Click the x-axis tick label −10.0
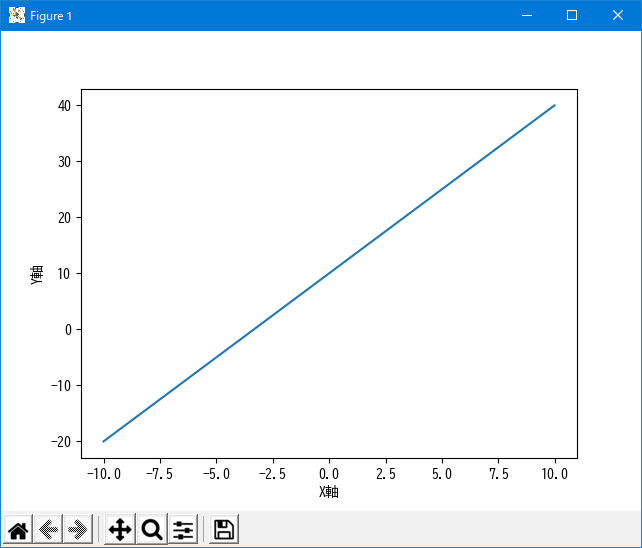Screen dimensions: 642x548 click(104, 474)
